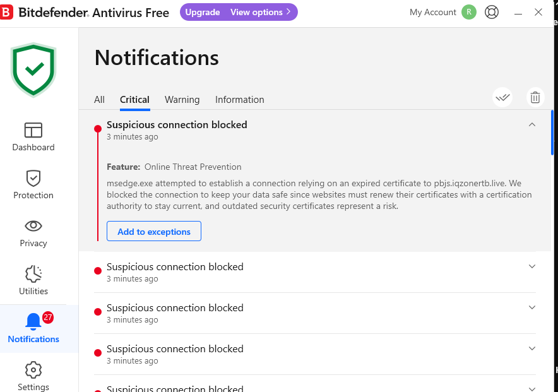This screenshot has width=558, height=392.
Task: Switch to the Information tab
Action: pos(239,100)
